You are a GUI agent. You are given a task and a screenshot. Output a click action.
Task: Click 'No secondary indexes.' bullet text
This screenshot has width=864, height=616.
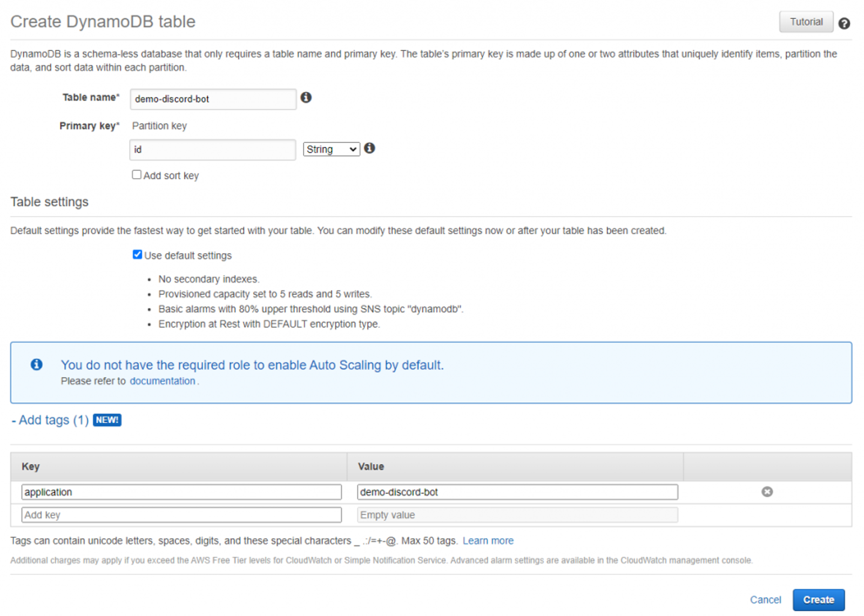tap(208, 279)
